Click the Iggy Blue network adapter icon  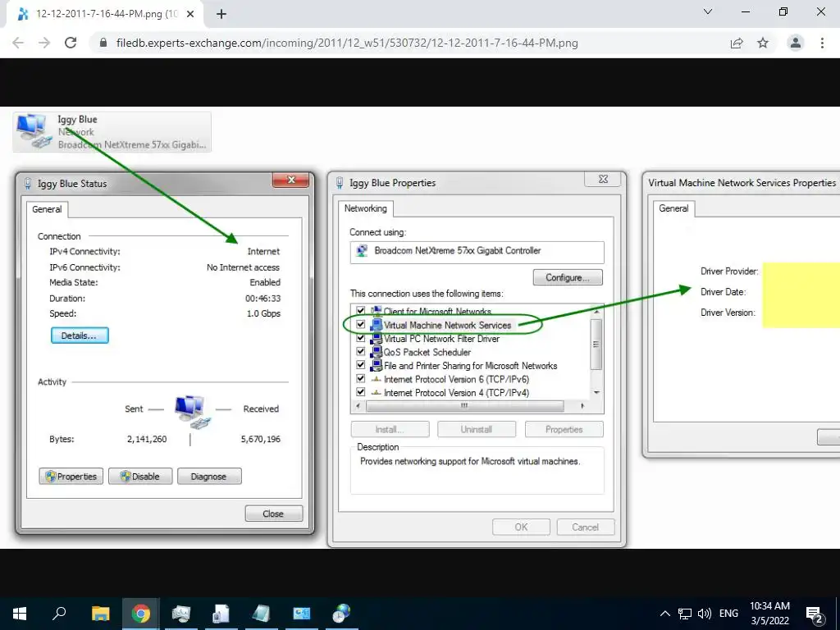34,131
